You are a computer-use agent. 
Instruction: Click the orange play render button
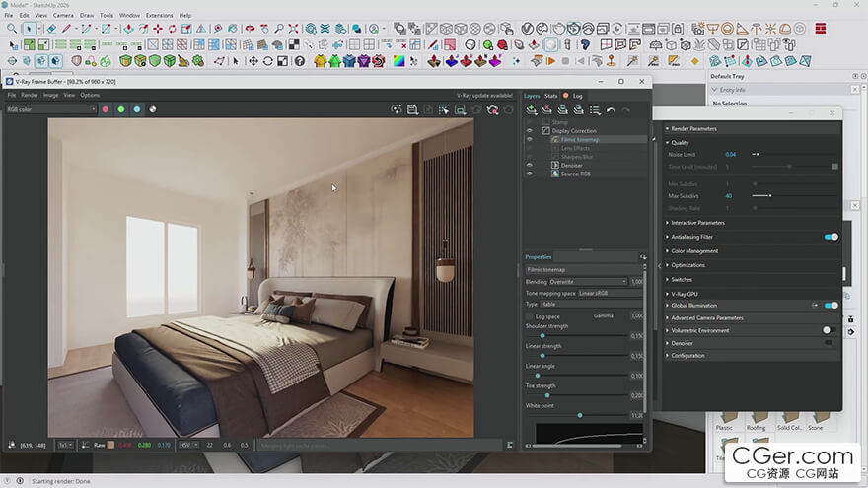[x=550, y=61]
